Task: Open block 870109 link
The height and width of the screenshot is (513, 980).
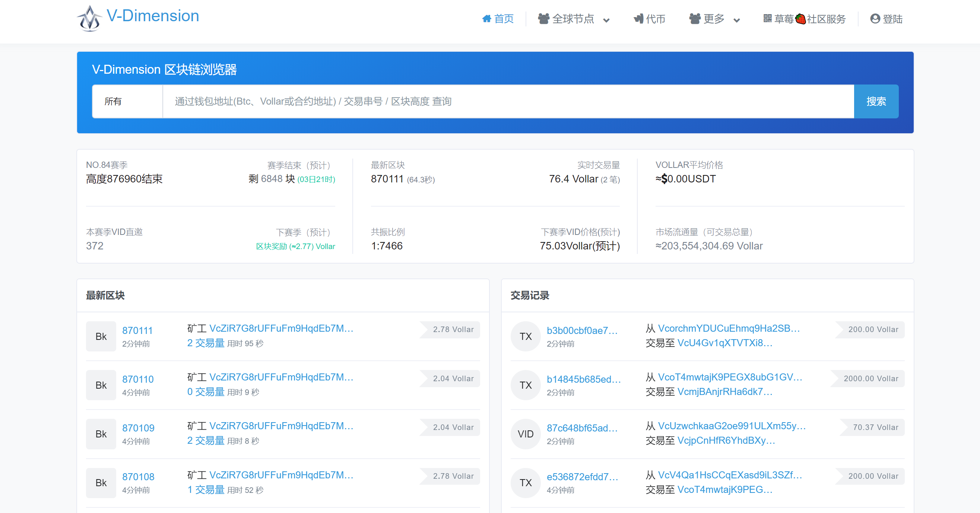Action: (138, 427)
